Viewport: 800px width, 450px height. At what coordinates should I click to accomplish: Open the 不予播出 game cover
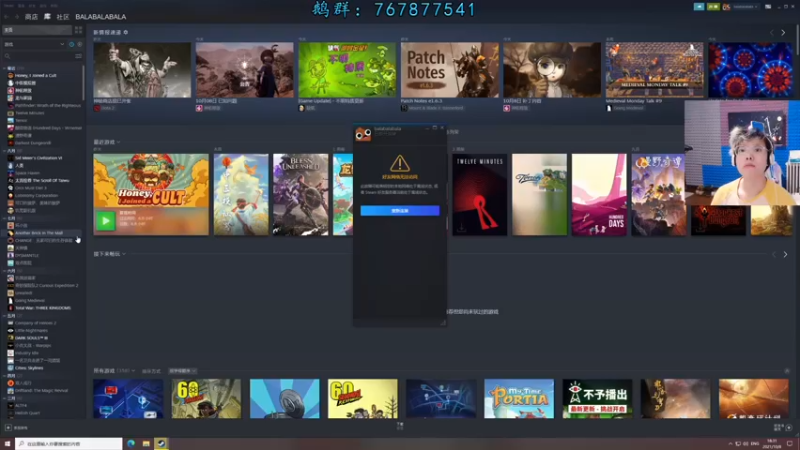pos(597,398)
